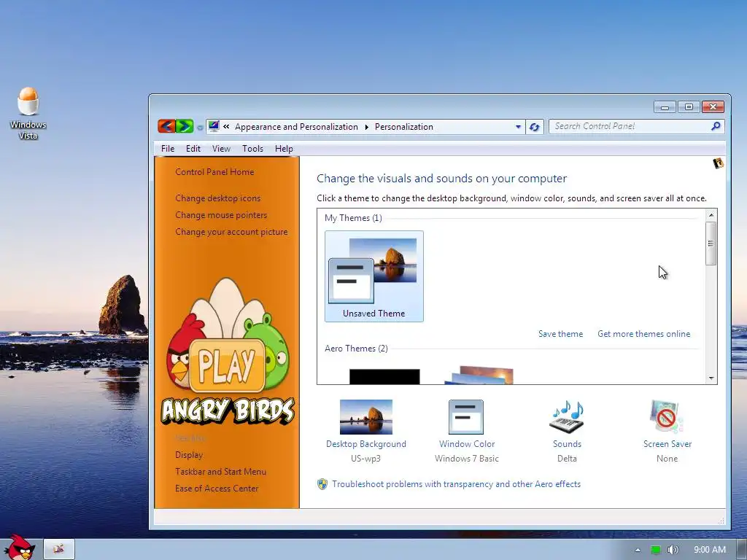Close the Personalization window
The image size is (747, 560).
pos(713,107)
